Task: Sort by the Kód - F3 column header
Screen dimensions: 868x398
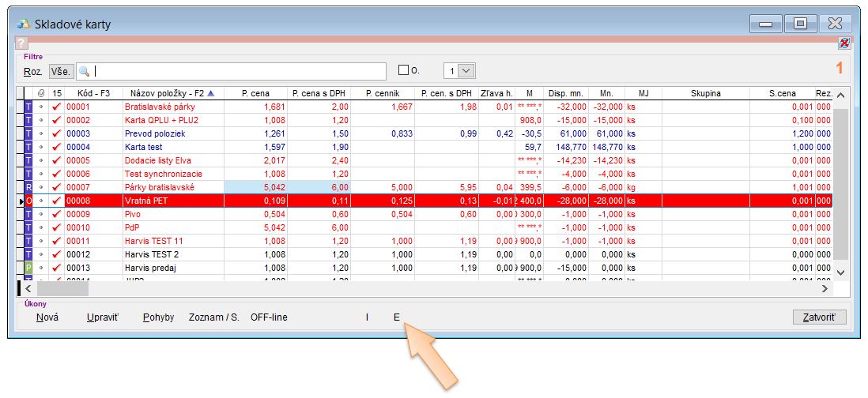Action: pyautogui.click(x=93, y=93)
